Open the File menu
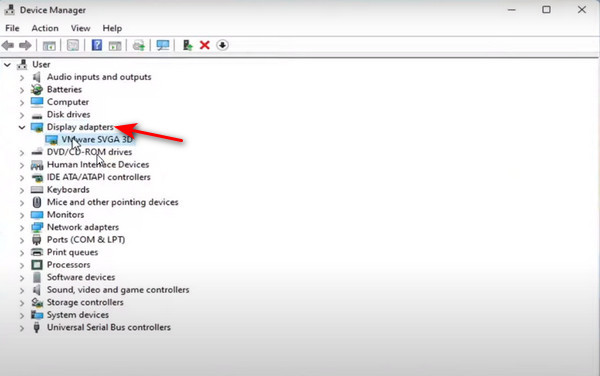Screen dimensions: 600x376 coord(12,28)
